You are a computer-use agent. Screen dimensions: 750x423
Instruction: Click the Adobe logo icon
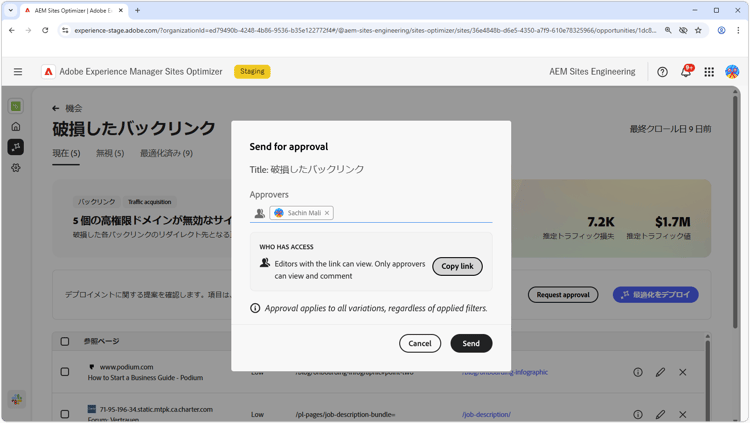click(48, 72)
